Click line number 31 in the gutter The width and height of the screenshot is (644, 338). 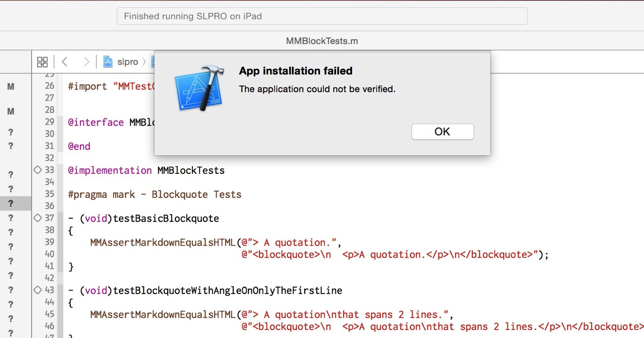49,145
